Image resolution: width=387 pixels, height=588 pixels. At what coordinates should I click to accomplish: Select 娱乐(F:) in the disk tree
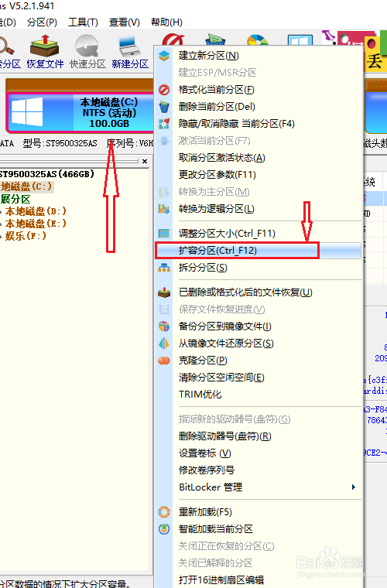(x=26, y=236)
